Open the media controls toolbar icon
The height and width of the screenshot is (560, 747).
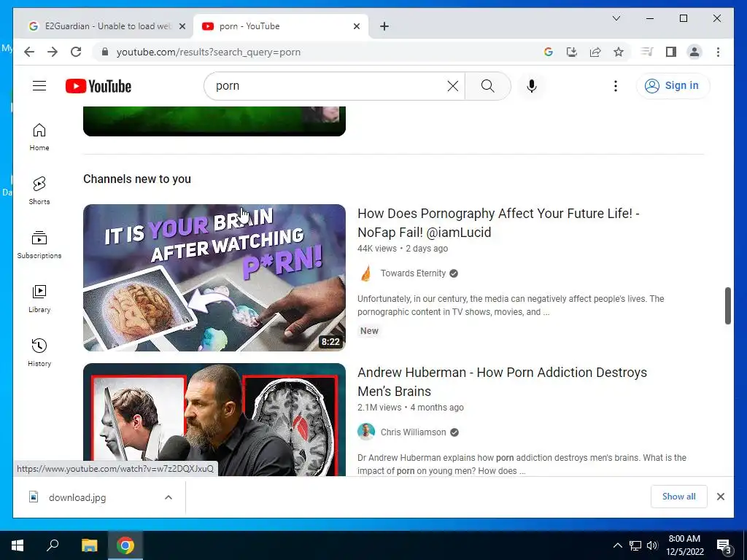tap(647, 52)
